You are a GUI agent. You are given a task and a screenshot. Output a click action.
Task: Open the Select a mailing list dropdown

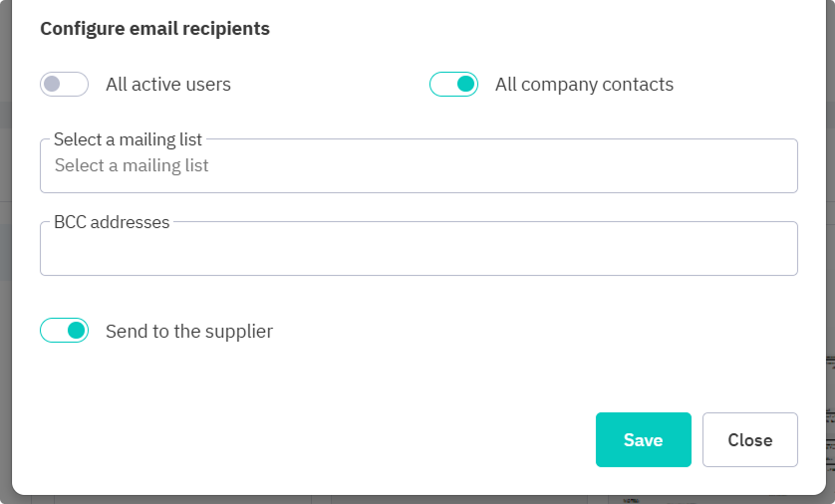point(418,166)
